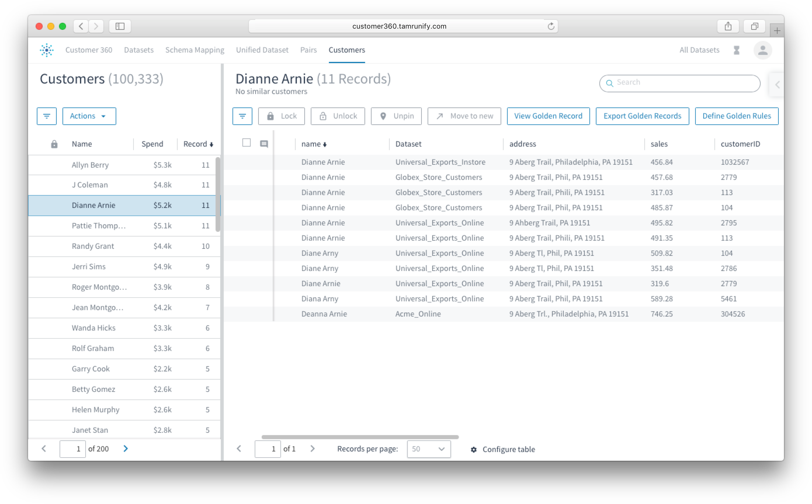Viewport: 812px width, 504px height.
Task: Open Configure table settings
Action: pyautogui.click(x=503, y=449)
